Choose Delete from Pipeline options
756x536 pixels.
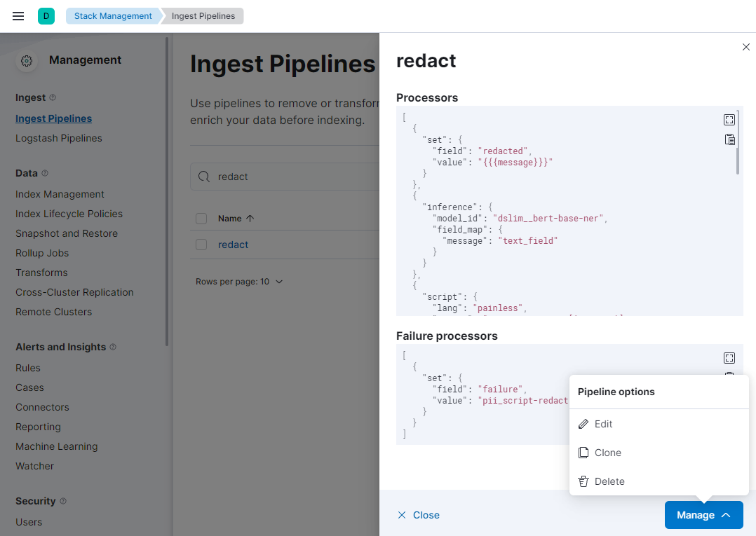click(x=609, y=481)
